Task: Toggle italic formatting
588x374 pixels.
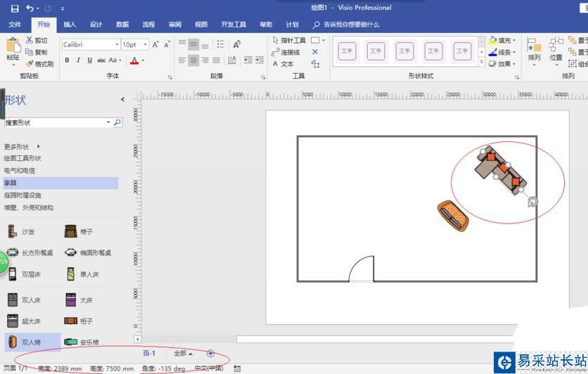Action: (78, 60)
